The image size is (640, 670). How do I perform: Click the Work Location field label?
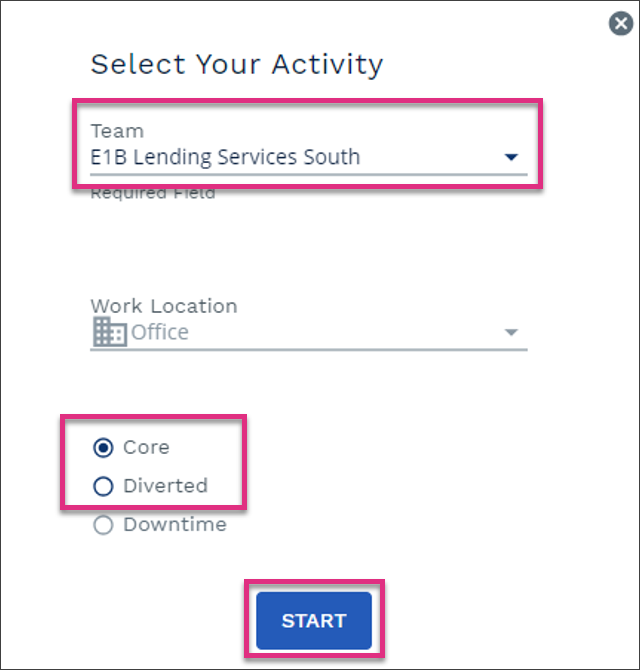tap(164, 306)
